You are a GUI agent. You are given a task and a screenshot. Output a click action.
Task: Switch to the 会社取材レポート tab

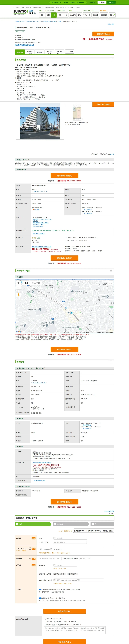tap(59, 52)
